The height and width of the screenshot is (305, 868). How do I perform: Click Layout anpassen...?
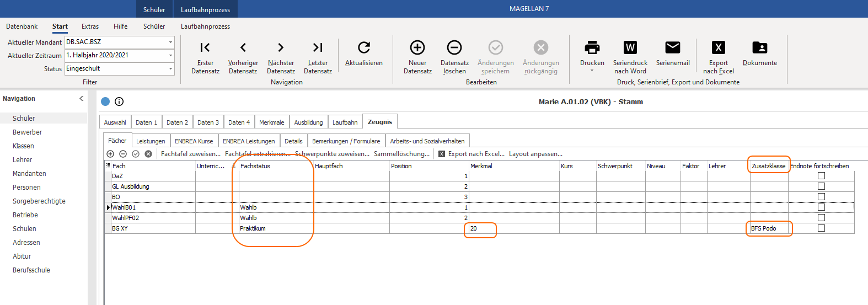pos(535,154)
